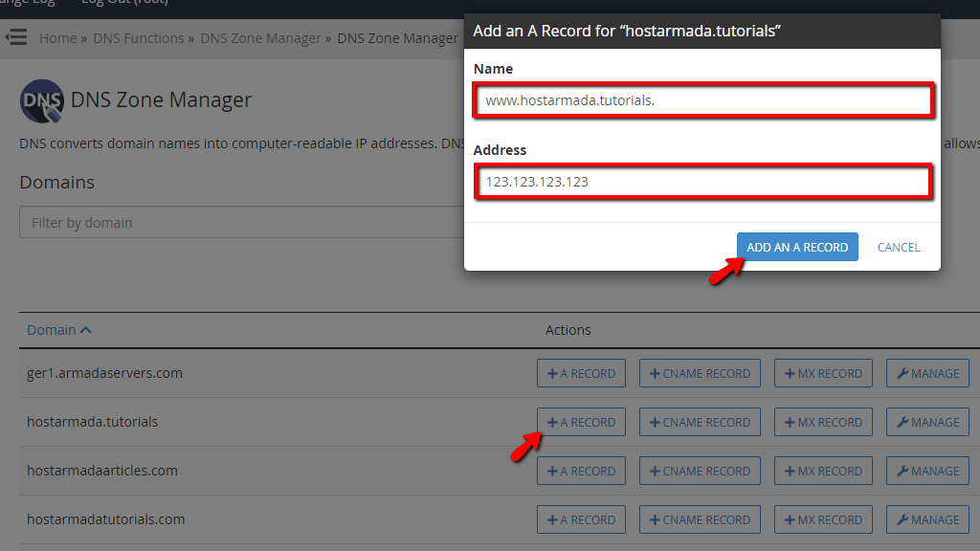Image resolution: width=980 pixels, height=551 pixels.
Task: Click the Name input field in dialog
Action: click(703, 99)
